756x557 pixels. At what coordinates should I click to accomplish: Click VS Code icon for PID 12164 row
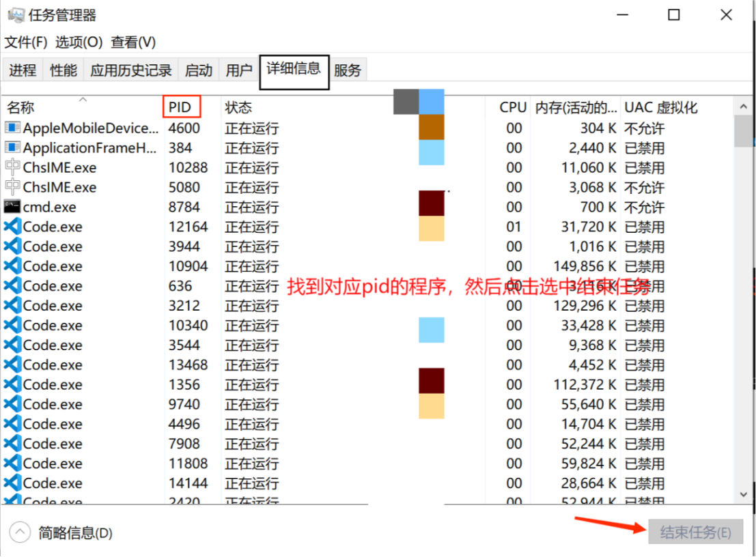[x=13, y=227]
